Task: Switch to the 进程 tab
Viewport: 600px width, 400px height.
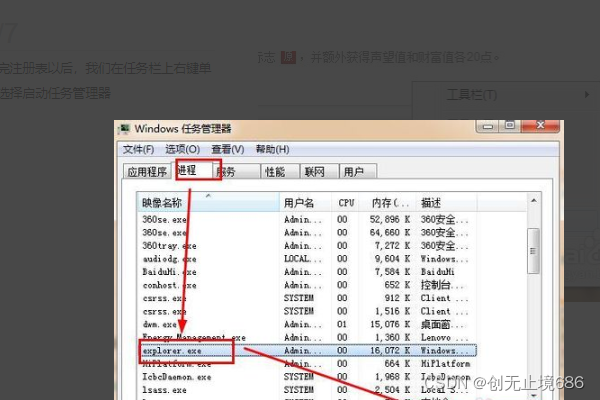Action: (x=193, y=170)
